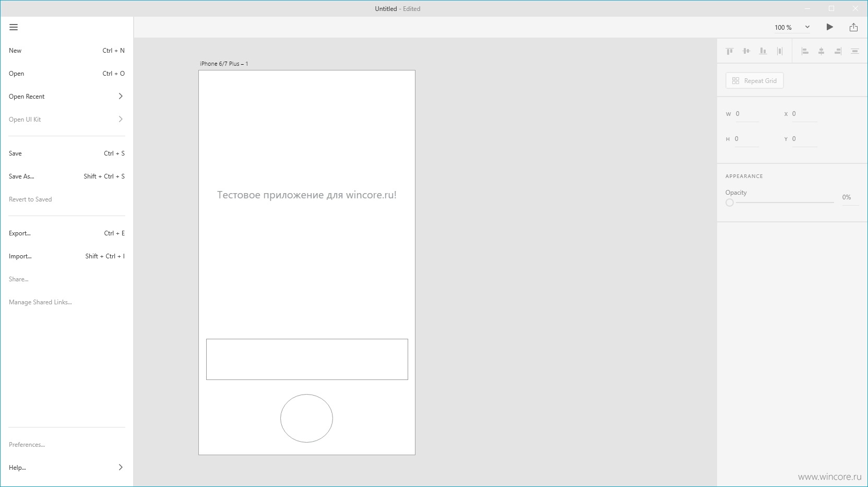Viewport: 868px width, 487px height.
Task: Maximize the Adobe XD window
Action: (x=831, y=8)
